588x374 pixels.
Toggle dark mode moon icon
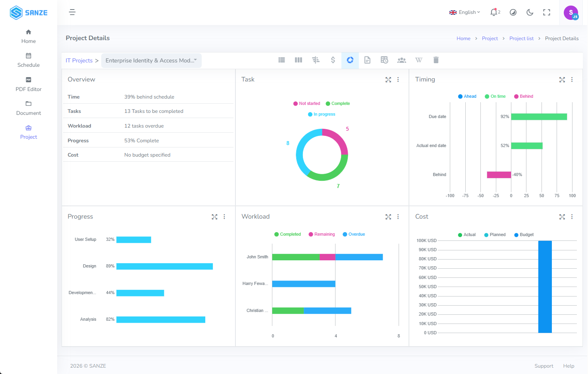(530, 12)
